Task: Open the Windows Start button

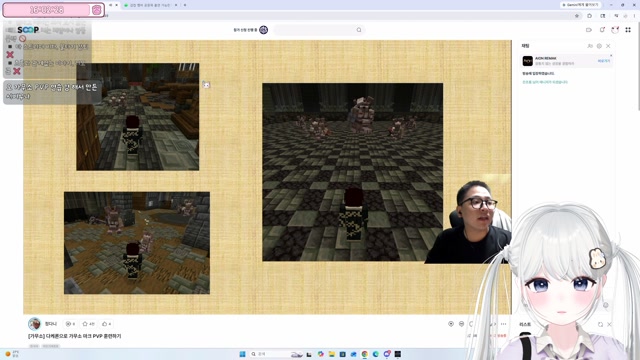Action: [x=242, y=354]
